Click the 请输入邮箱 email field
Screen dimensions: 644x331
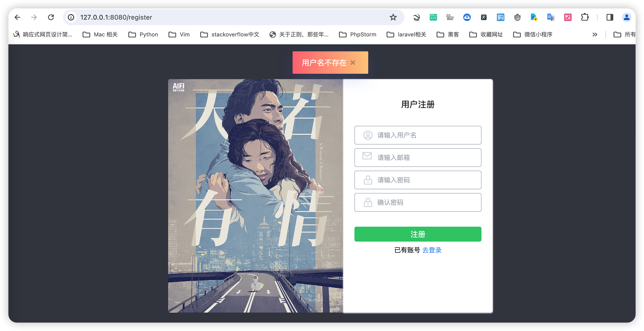pos(418,157)
